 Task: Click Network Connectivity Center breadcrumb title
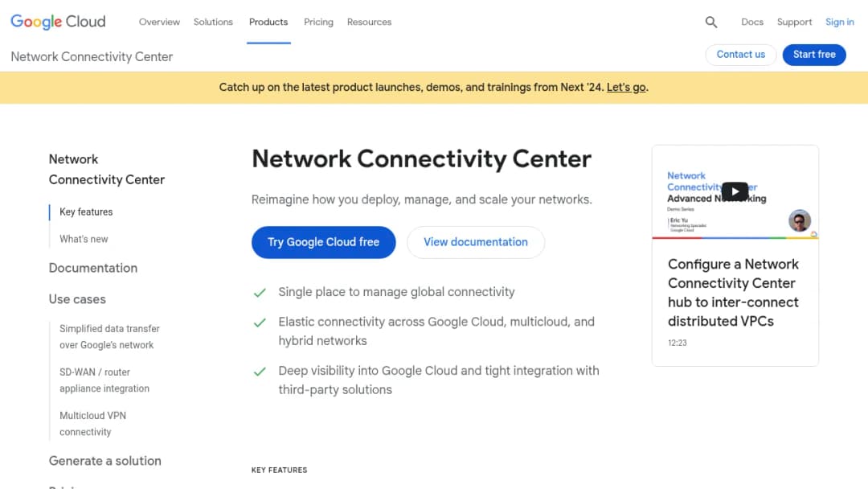point(92,56)
